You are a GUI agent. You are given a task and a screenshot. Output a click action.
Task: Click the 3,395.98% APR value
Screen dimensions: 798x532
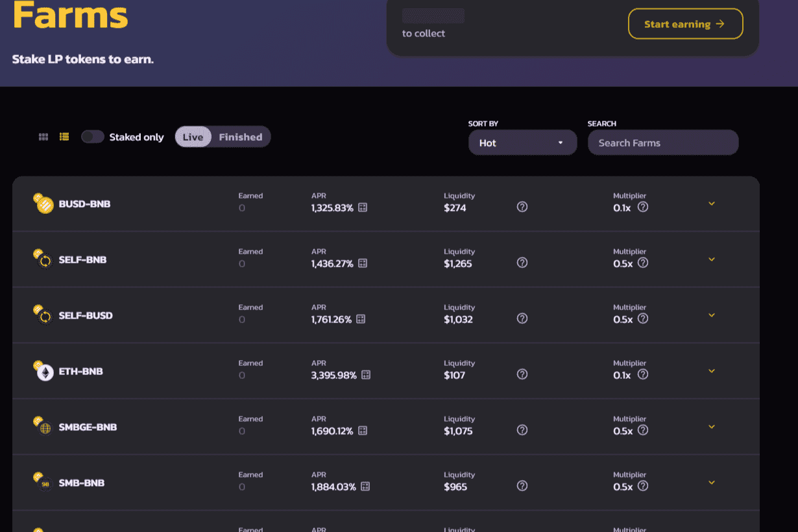(334, 376)
